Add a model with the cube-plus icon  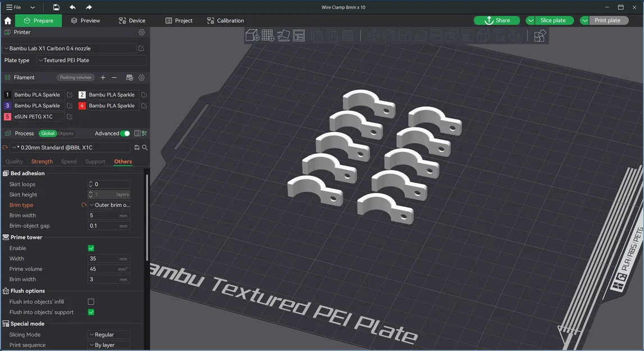click(x=252, y=36)
